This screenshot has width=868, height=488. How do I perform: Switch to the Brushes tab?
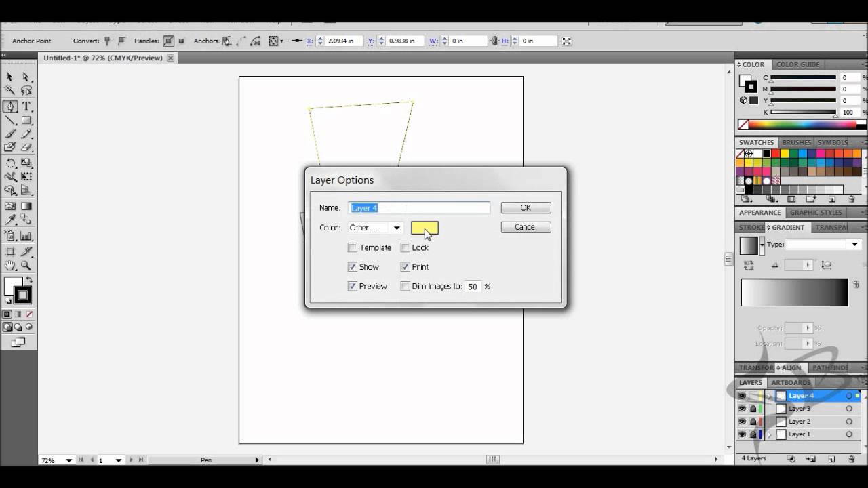click(x=796, y=142)
